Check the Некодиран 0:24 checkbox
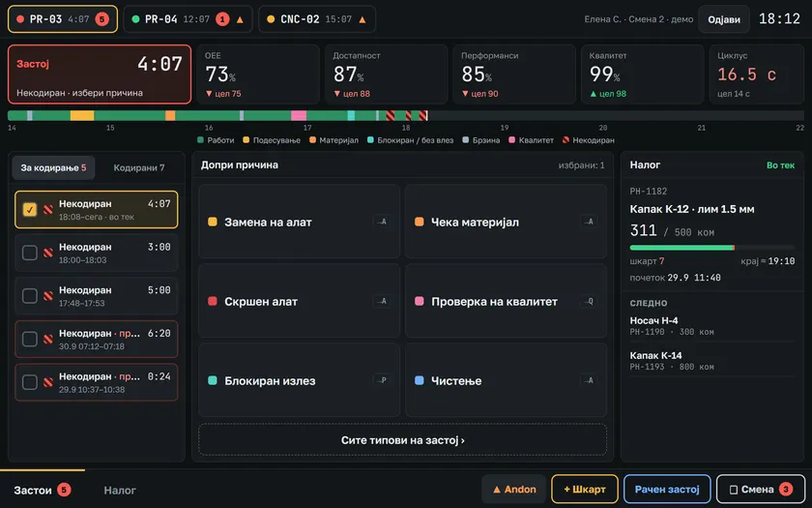The height and width of the screenshot is (508, 812). [x=30, y=382]
